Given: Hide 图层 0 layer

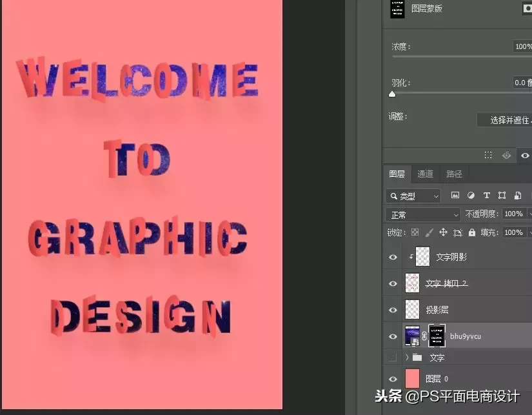Looking at the screenshot, I should [393, 379].
